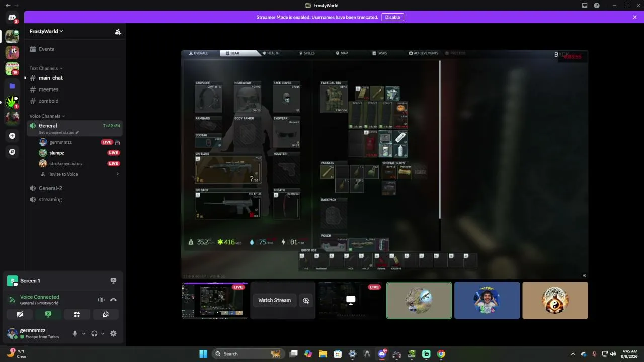Stop streaming icon next to Screen 1
Screen dimensions: 644x362
pyautogui.click(x=113, y=281)
